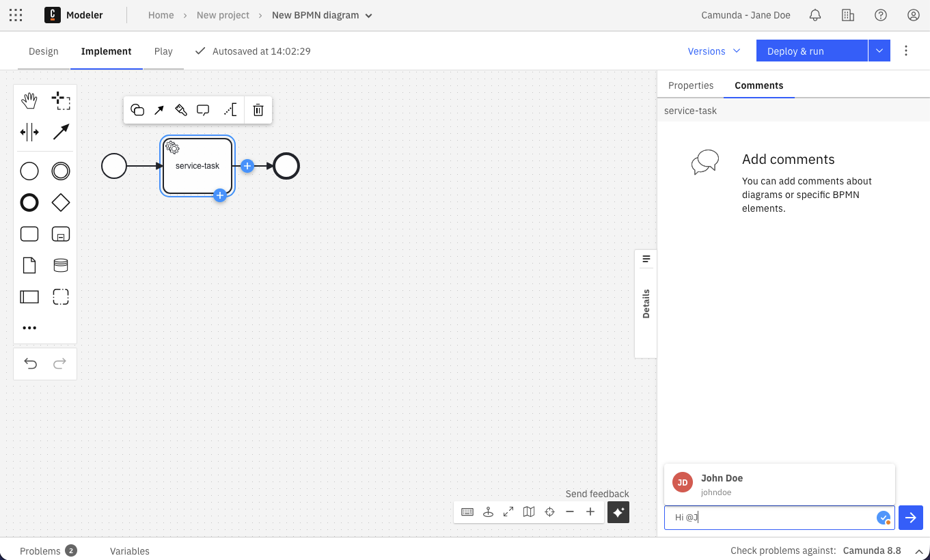Click the Send feedback link

tap(597, 493)
